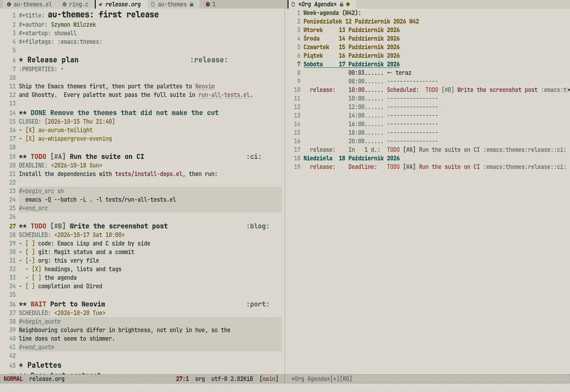This screenshot has height=392, width=570.
Task: Click the :release: tag on Release plan
Action: pos(209,60)
